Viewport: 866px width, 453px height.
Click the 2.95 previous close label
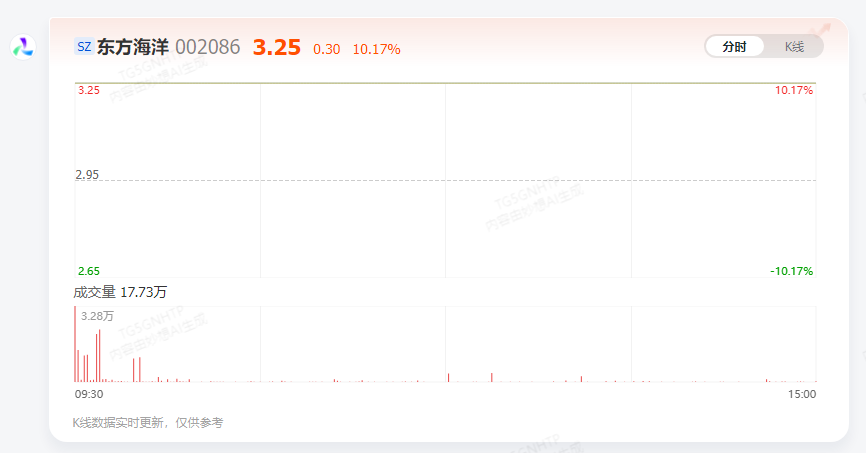coord(87,175)
